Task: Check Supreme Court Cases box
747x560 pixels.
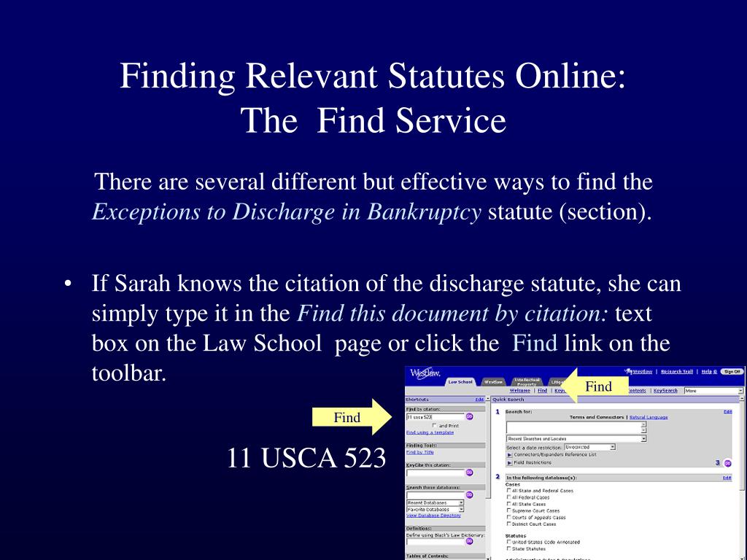Action: (508, 510)
